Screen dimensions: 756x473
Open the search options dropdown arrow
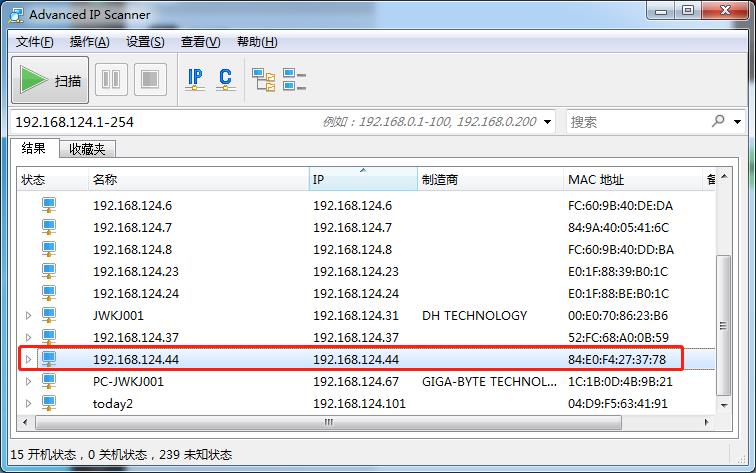coord(737,122)
